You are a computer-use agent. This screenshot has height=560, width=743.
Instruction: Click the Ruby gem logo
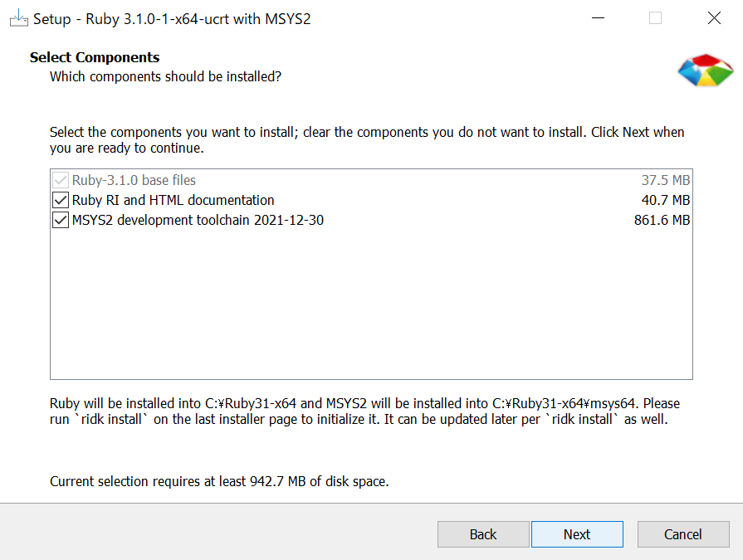[705, 71]
